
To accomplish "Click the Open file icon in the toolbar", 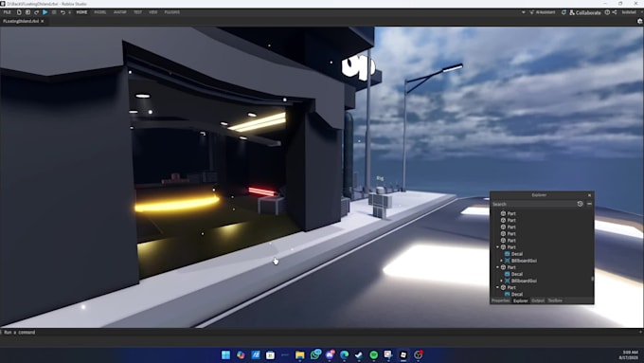I will click(27, 12).
